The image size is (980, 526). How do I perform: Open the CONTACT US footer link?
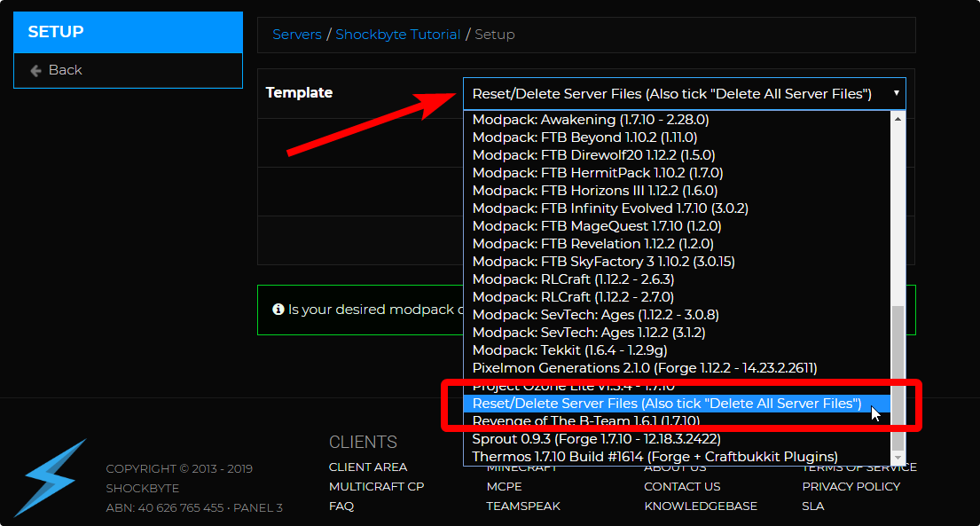tap(682, 487)
